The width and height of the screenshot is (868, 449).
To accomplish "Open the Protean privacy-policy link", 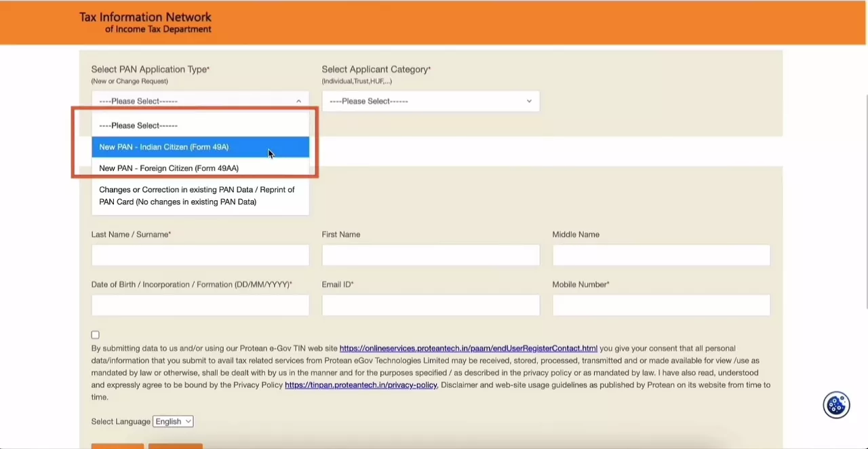I will tap(361, 385).
